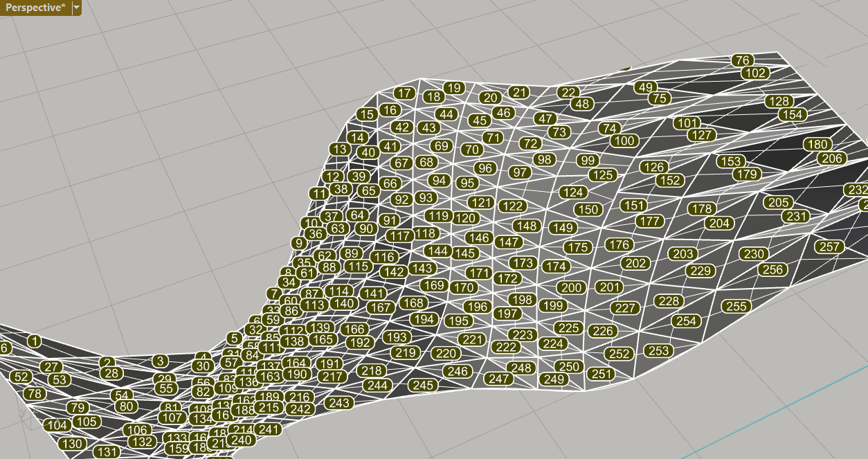Click the face label 102
The image size is (868, 459).
(755, 73)
